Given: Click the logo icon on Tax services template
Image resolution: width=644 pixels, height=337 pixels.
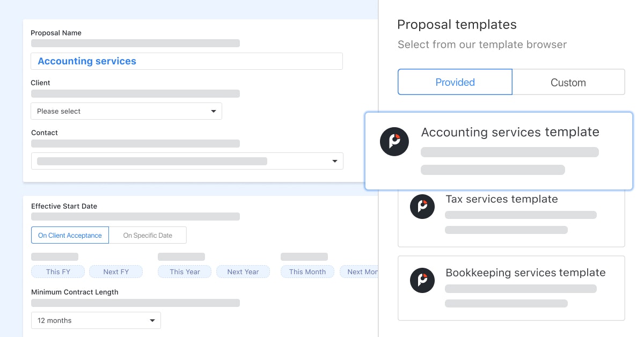Looking at the screenshot, I should pyautogui.click(x=422, y=207).
